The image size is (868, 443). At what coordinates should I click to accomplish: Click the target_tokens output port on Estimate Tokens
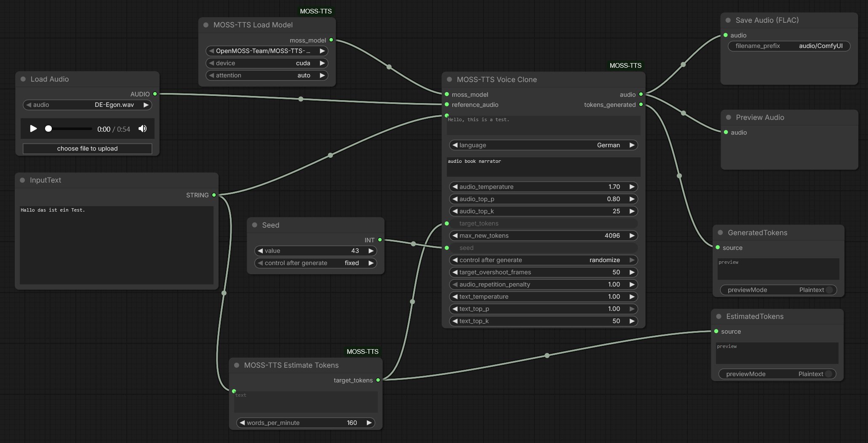[378, 380]
